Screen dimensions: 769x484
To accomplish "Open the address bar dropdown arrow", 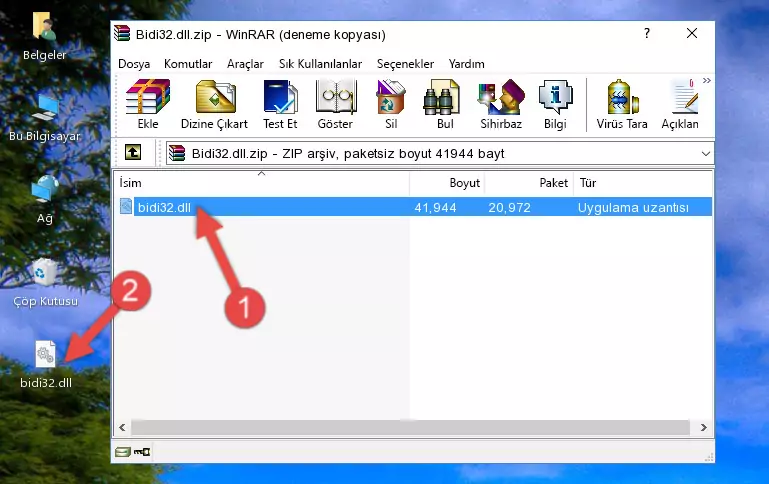I will [x=706, y=153].
